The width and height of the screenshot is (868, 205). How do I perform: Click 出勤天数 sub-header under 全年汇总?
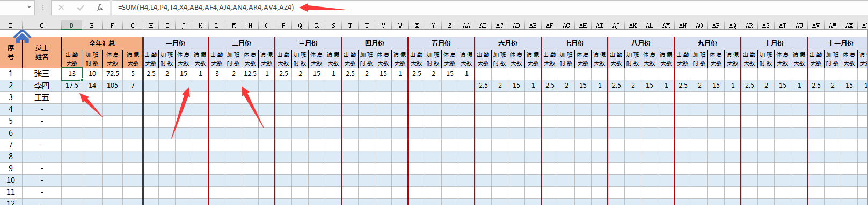(x=71, y=59)
